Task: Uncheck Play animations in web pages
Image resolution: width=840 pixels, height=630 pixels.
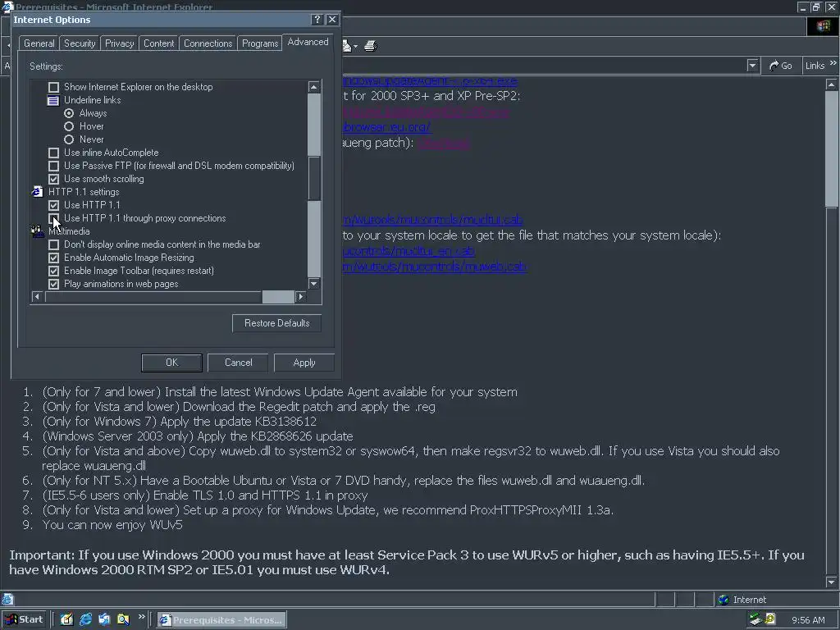Action: click(x=53, y=284)
